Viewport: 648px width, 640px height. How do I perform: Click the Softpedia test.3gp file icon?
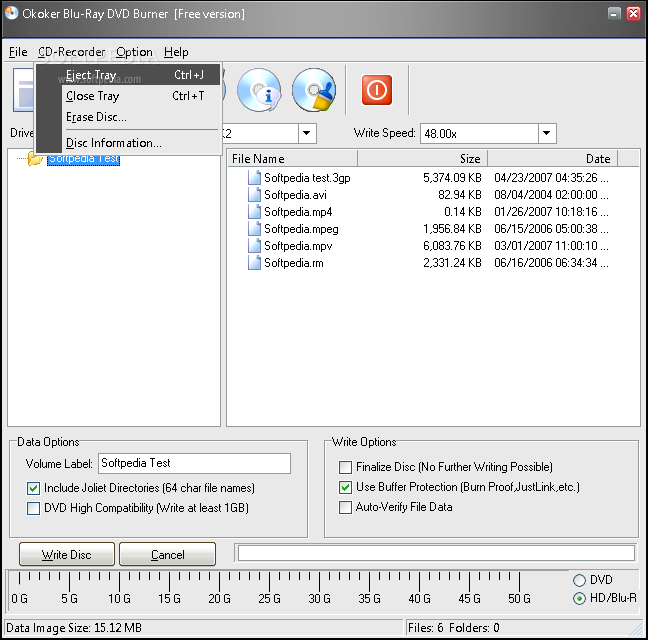click(254, 178)
